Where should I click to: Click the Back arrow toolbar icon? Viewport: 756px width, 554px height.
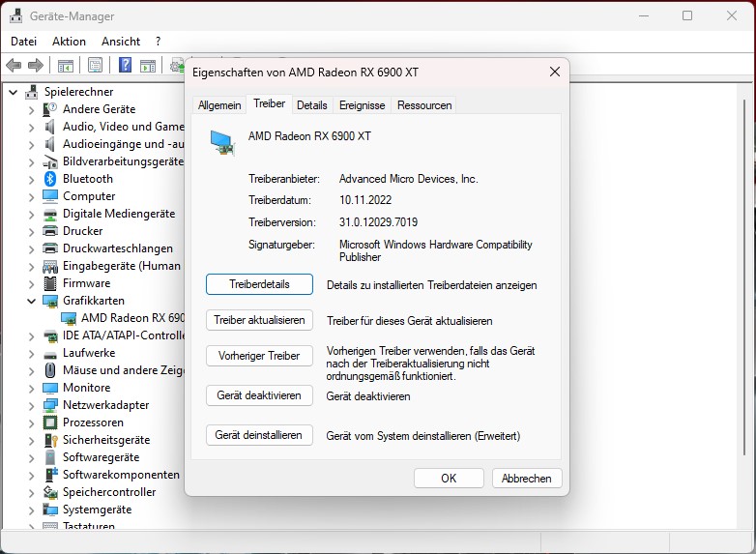click(x=14, y=65)
